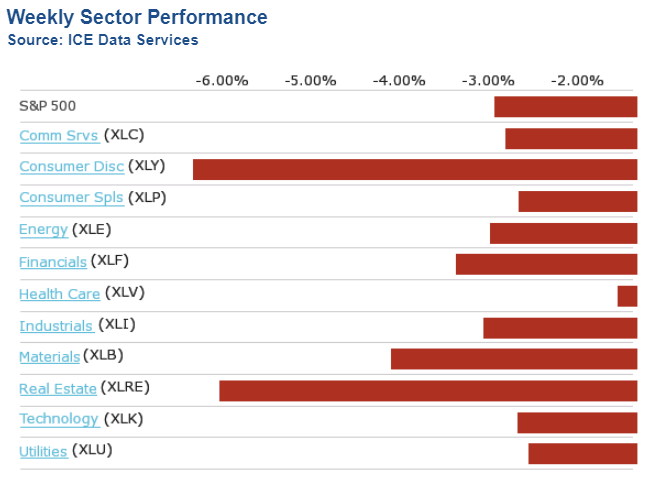Open the Real Estate sector link
Screen dimensions: 652x488
(x=58, y=389)
